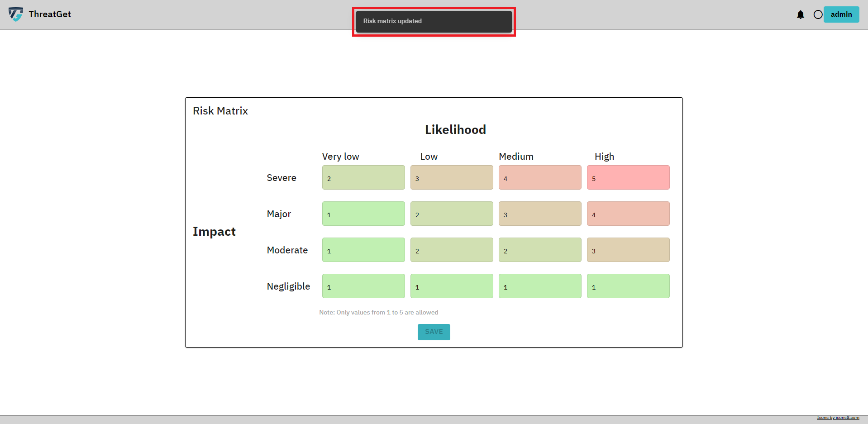Edit the Severe / Very low cell
Image resolution: width=868 pixels, height=424 pixels.
tap(363, 177)
